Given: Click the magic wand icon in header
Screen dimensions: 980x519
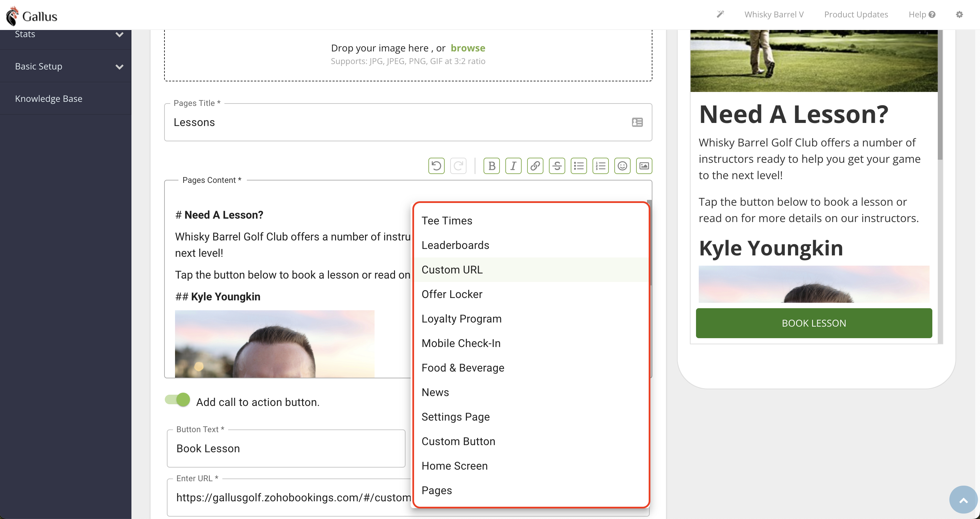Looking at the screenshot, I should tap(720, 14).
